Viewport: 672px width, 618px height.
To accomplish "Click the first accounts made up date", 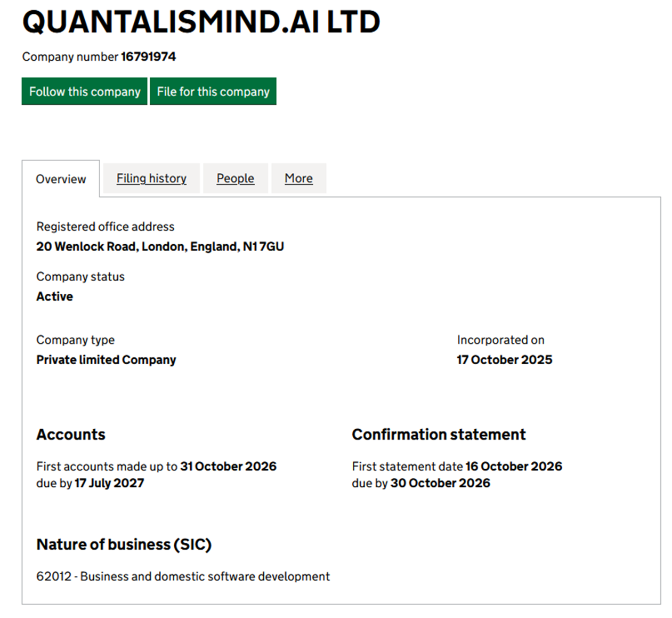I will pos(228,466).
